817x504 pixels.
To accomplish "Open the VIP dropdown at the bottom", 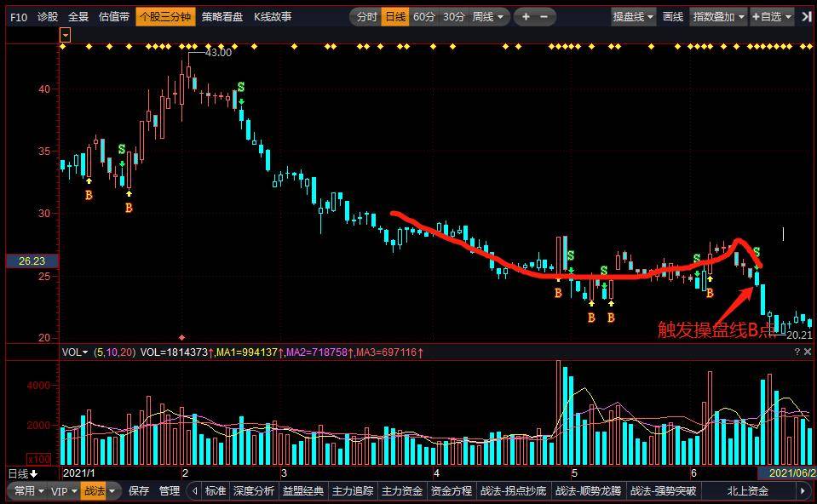I will point(64,490).
